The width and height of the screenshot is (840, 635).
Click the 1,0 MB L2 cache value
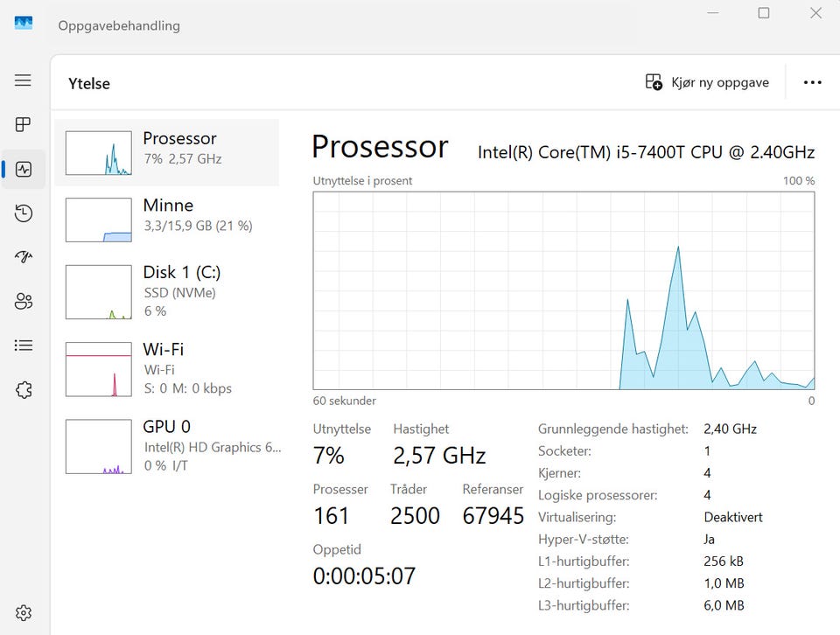tap(724, 583)
